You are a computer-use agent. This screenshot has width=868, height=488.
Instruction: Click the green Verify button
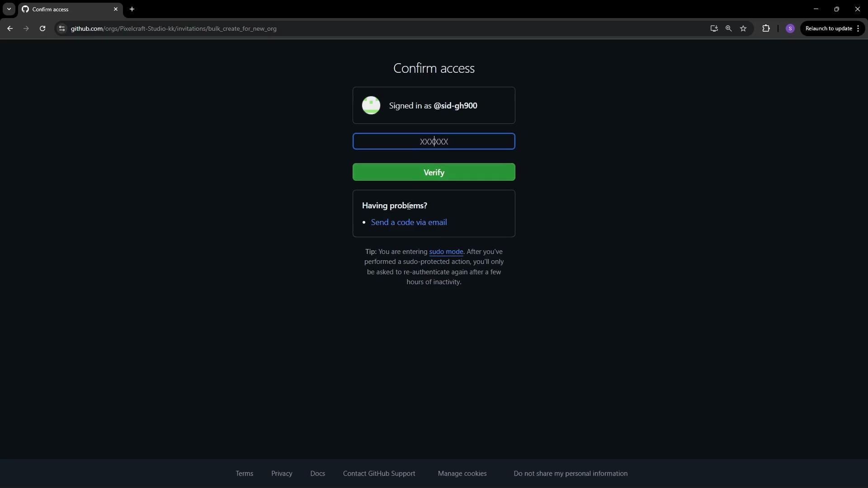pos(434,172)
